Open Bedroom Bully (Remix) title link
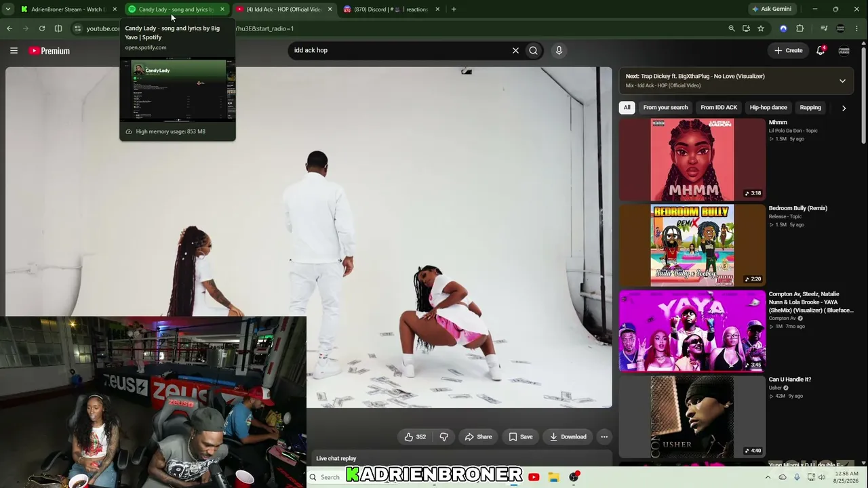Screen dimensions: 868x488 coord(797,208)
